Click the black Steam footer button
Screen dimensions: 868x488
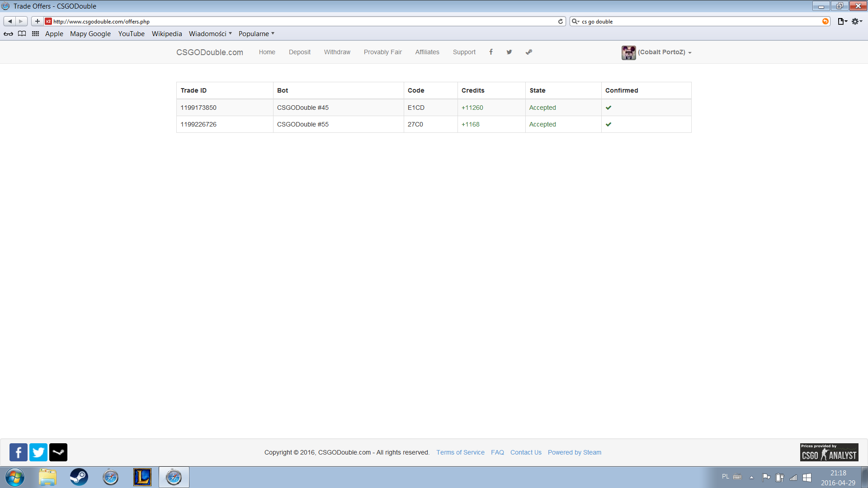pos(58,452)
